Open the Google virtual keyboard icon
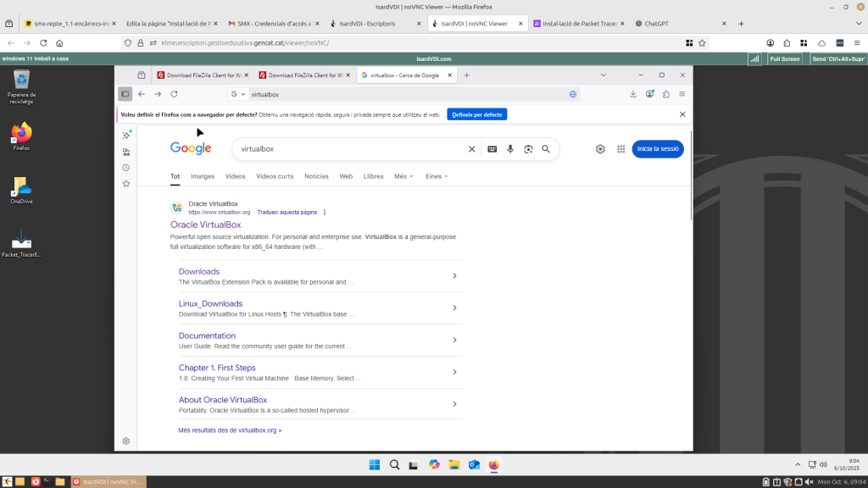The image size is (868, 488). [x=492, y=149]
